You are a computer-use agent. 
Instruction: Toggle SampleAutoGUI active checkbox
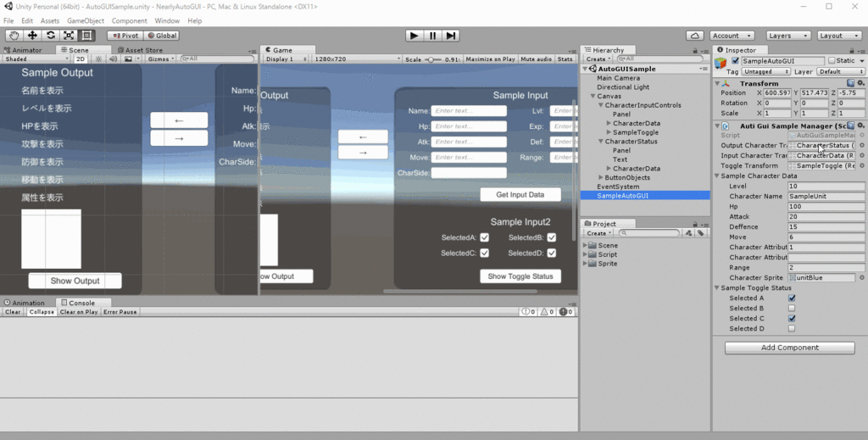tap(735, 60)
